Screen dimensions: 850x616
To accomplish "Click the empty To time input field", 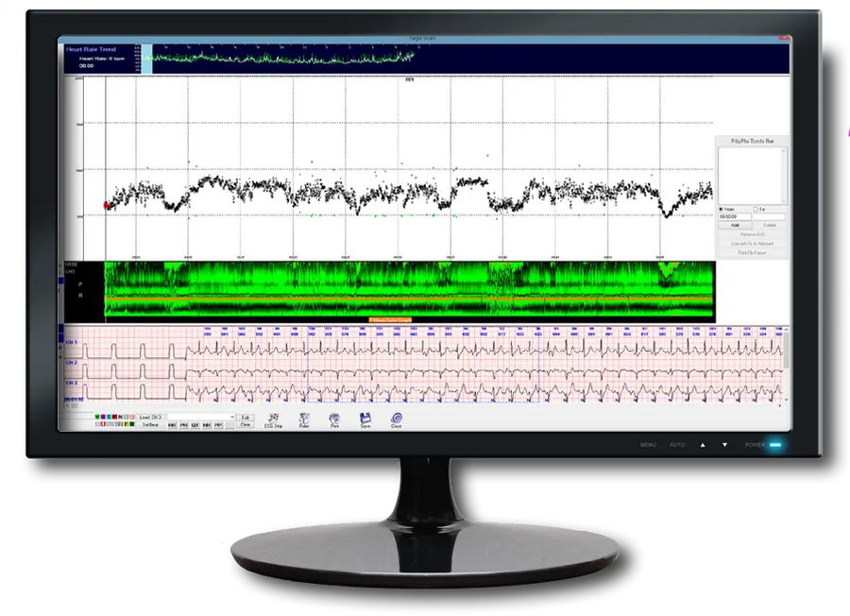I will point(769,216).
